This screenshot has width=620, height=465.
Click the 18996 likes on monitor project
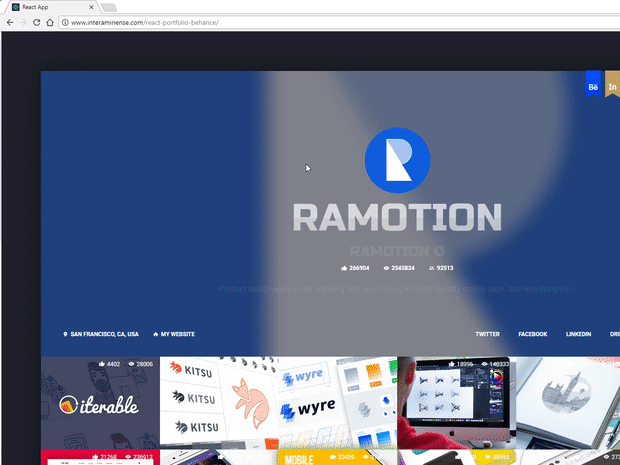tap(461, 364)
